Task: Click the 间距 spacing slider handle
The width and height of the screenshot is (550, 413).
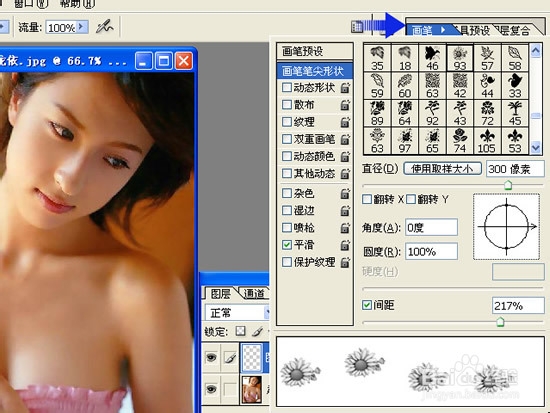Action: [x=500, y=321]
